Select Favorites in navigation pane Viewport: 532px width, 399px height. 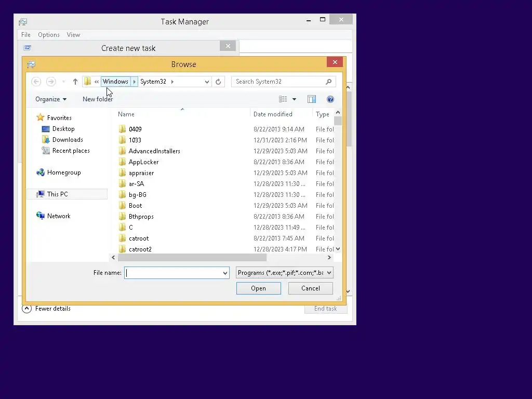tap(59, 118)
